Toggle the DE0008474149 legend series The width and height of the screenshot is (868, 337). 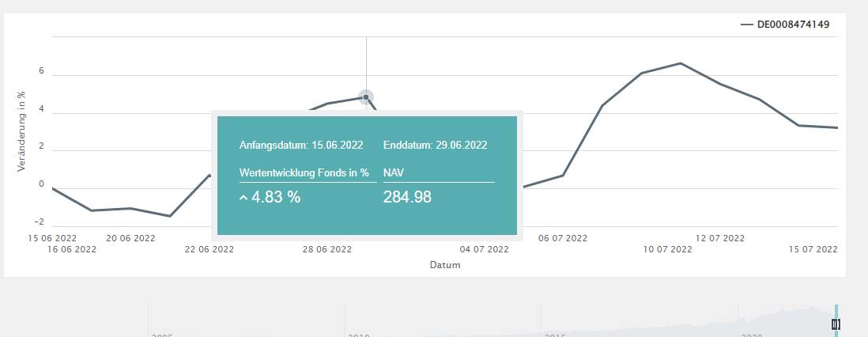[x=793, y=25]
